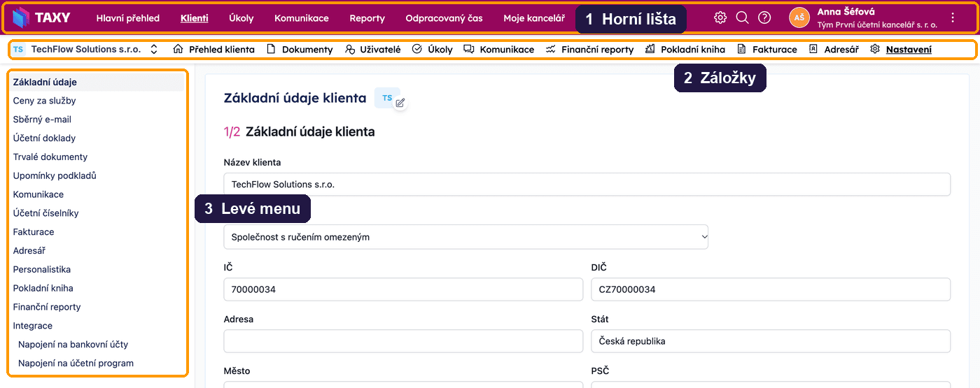Screen dimensions: 980x388
Task: Open Reporty in top bar
Action: pyautogui.click(x=367, y=18)
